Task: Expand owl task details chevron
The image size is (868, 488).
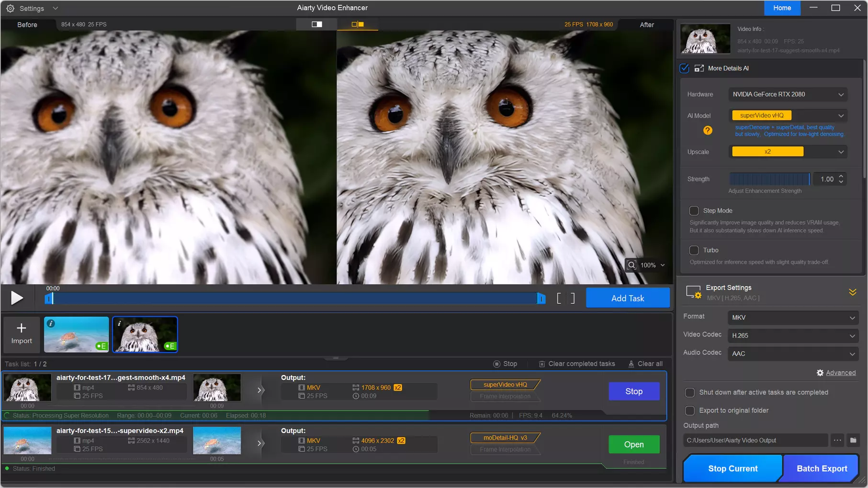Action: [x=260, y=390]
